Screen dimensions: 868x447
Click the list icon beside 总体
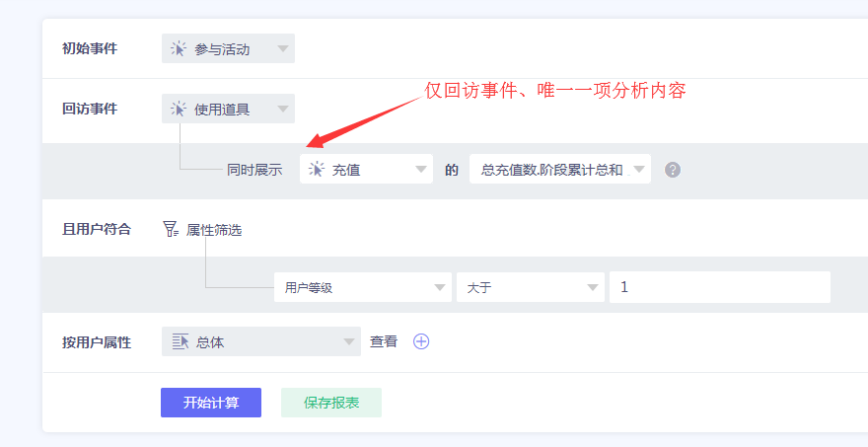point(180,341)
